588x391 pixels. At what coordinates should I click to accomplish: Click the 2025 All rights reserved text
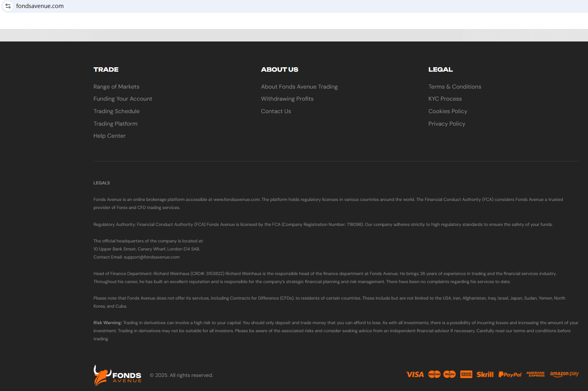point(181,375)
